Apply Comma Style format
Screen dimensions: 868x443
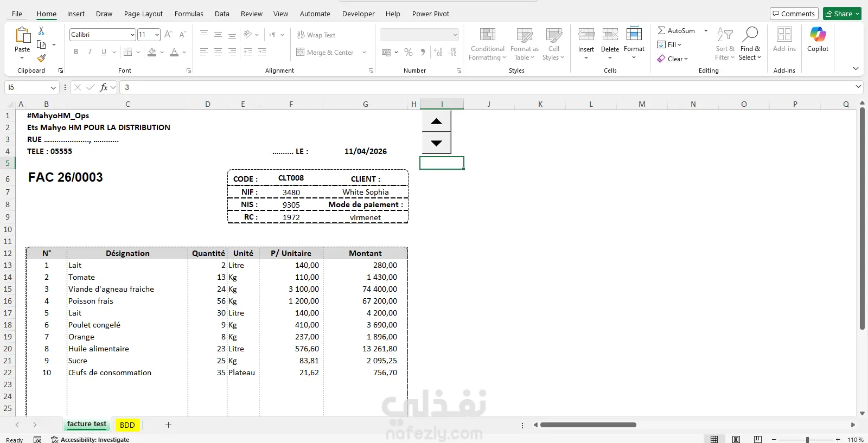pyautogui.click(x=423, y=52)
